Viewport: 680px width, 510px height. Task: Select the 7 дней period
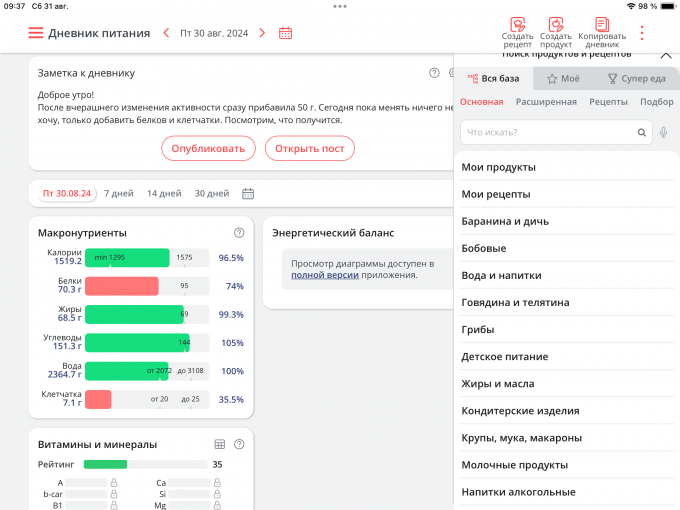tap(119, 193)
